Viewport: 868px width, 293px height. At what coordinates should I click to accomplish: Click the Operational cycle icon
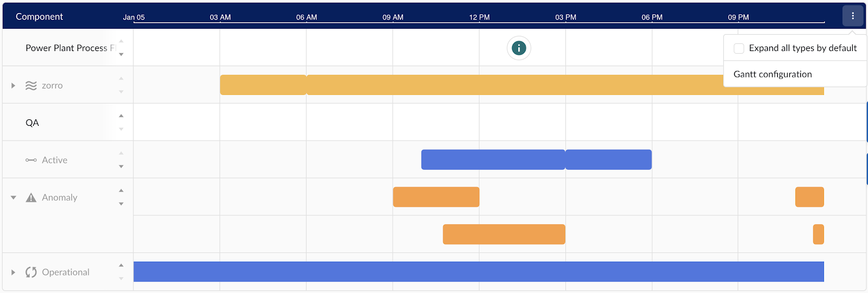pyautogui.click(x=31, y=272)
